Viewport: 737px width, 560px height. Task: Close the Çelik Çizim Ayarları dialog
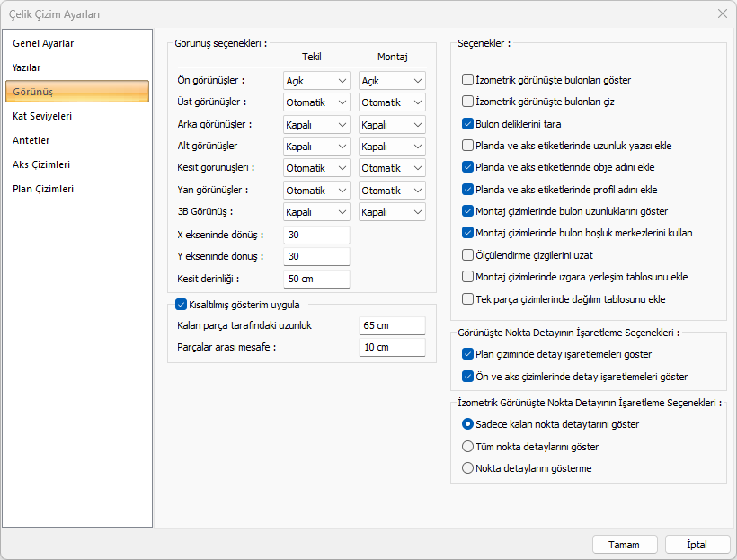point(722,13)
